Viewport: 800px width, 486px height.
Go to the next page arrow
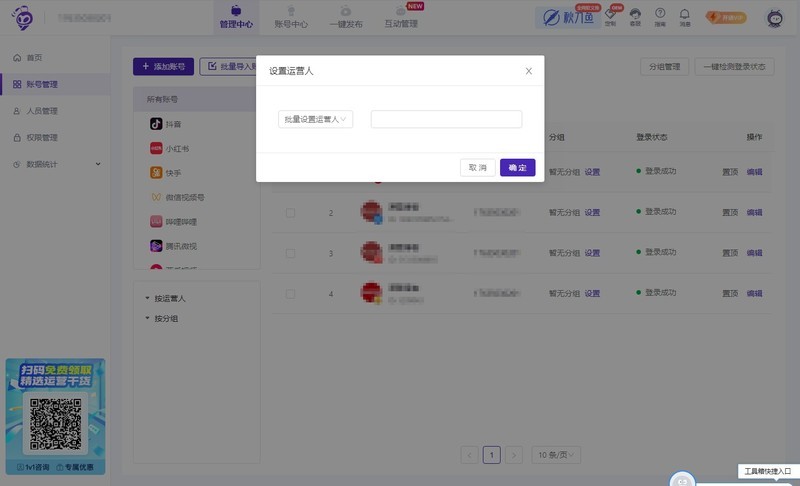(x=514, y=455)
